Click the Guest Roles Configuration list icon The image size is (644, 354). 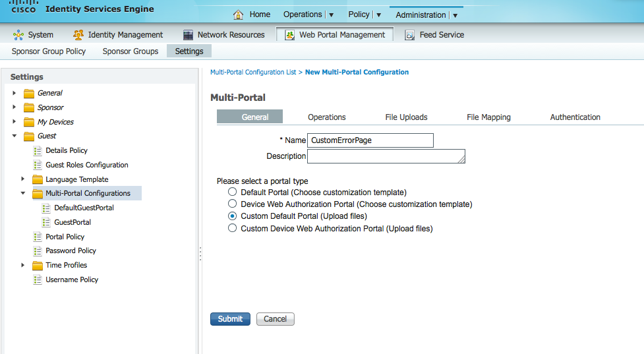click(38, 165)
